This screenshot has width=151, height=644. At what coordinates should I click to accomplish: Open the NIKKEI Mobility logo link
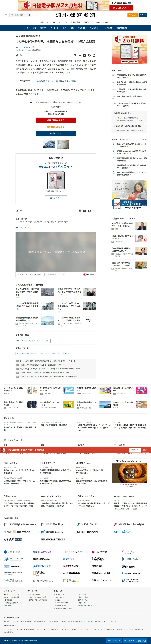52,524
